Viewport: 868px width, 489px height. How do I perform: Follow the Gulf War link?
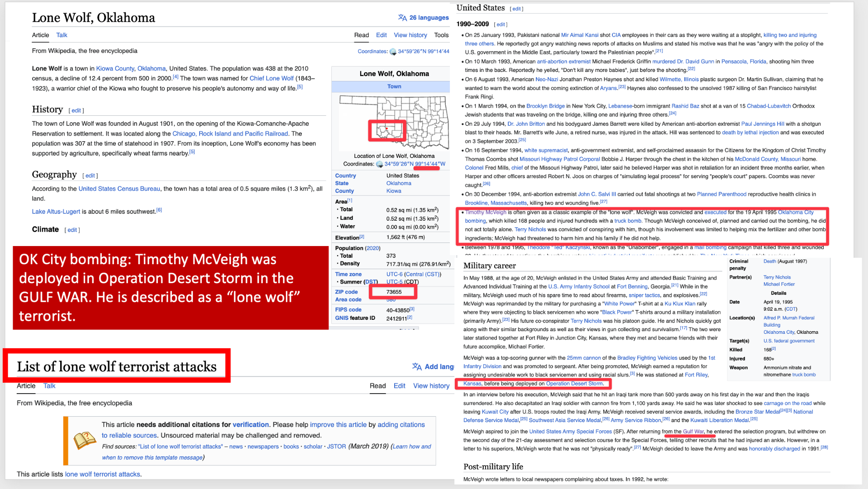(x=693, y=432)
